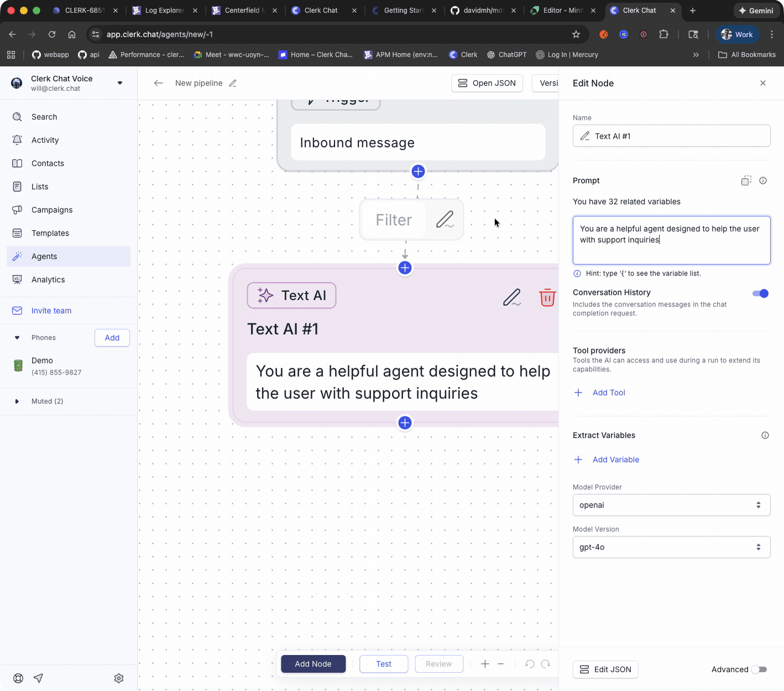Click the Test button
This screenshot has width=784, height=691.
(384, 664)
